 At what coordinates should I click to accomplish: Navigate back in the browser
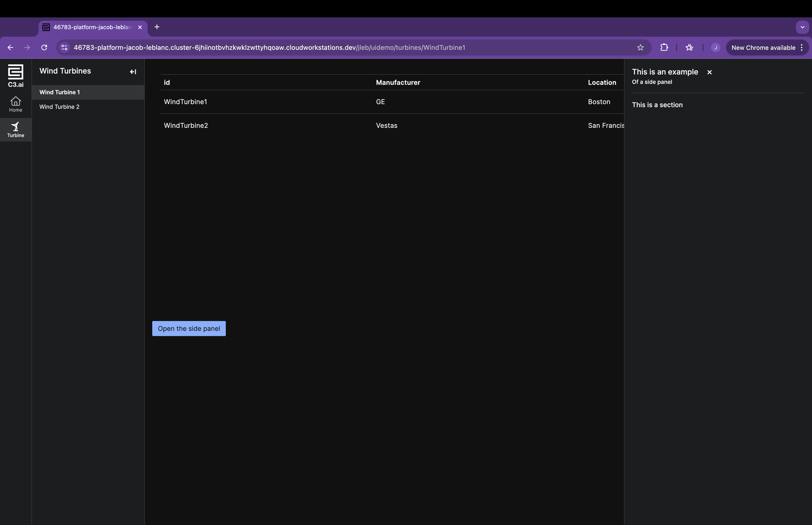click(x=11, y=47)
